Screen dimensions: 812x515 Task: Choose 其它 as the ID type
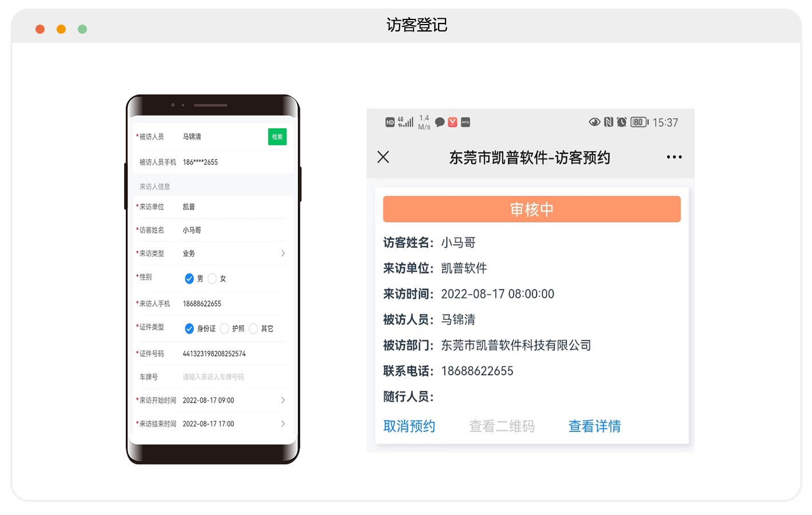tap(253, 328)
